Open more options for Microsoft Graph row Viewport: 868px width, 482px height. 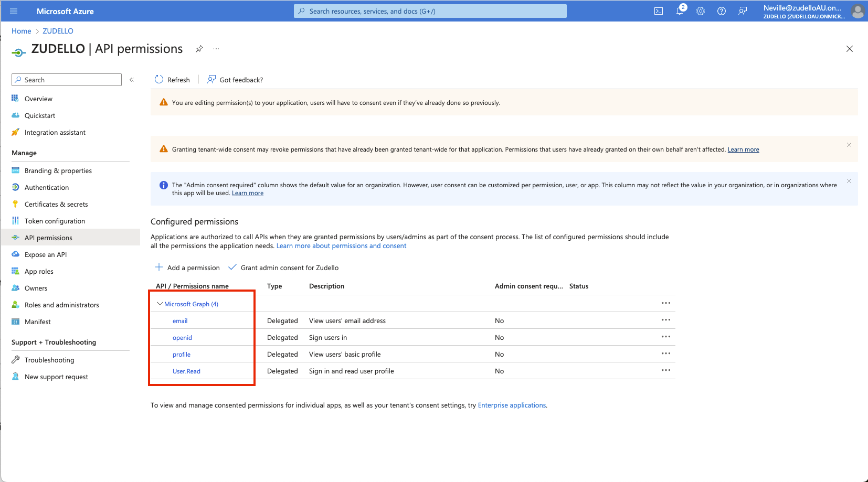pyautogui.click(x=666, y=303)
